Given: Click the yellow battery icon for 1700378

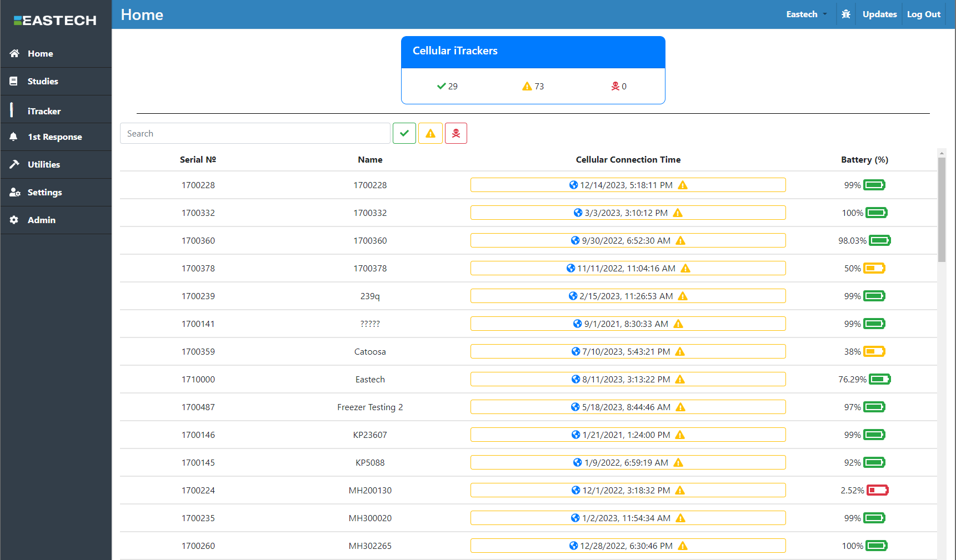Looking at the screenshot, I should click(874, 269).
